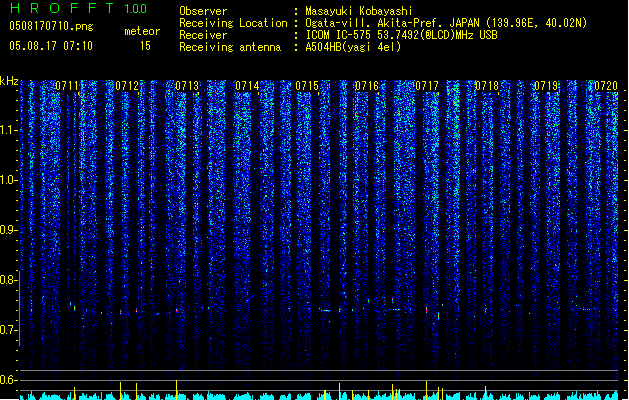This screenshot has width=629, height=400.
Task: Click the 0.7 kHz axis tick label
Action: [x=8, y=330]
